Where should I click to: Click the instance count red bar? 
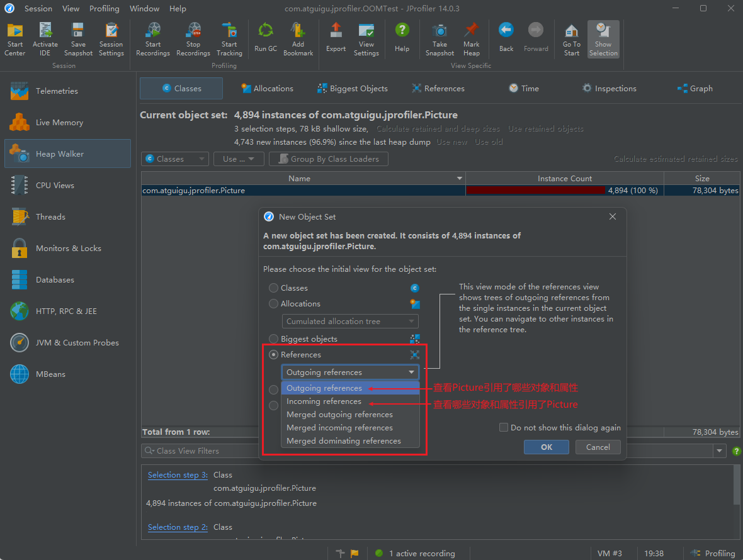point(535,190)
